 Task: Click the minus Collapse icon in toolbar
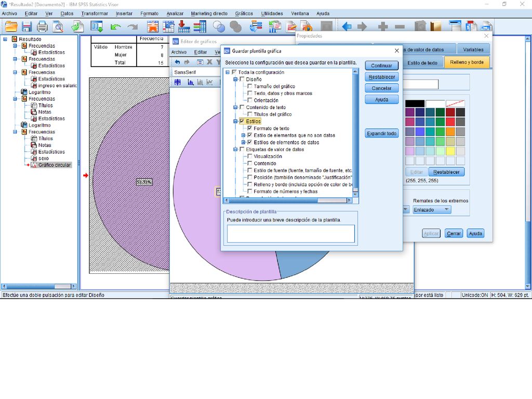400,26
